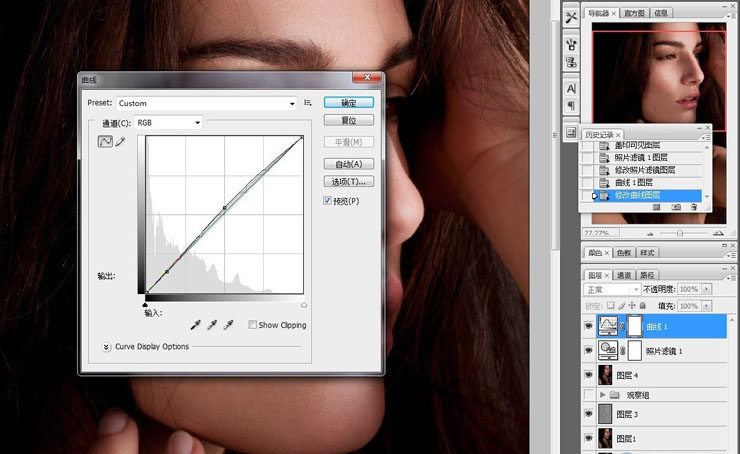Open the 正常 blend mode dropdown

tap(612, 289)
